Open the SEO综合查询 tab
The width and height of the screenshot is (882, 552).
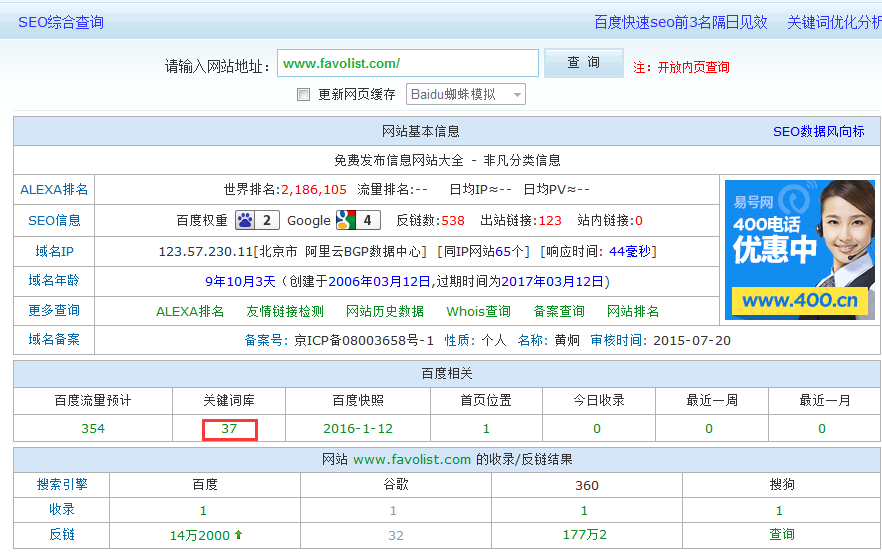(61, 22)
